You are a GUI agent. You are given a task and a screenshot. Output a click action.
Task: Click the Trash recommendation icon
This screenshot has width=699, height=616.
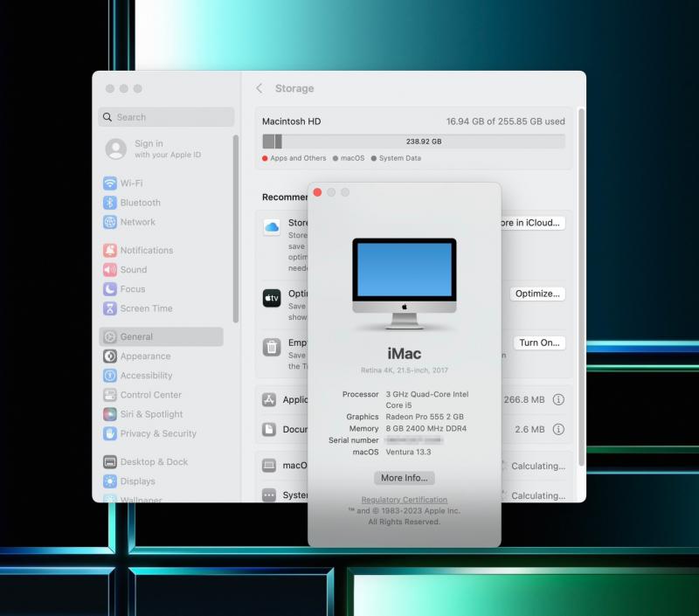click(272, 347)
